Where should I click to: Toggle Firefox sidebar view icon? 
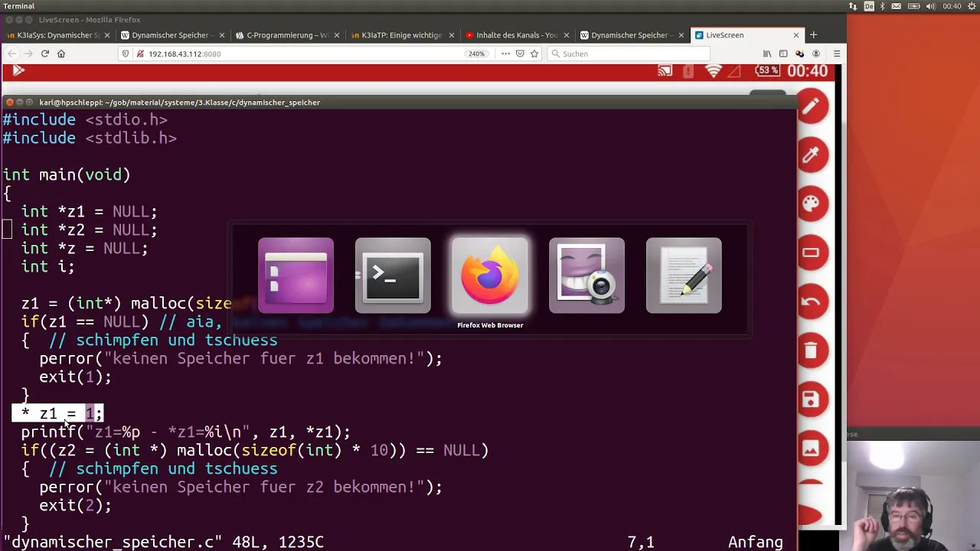[x=783, y=54]
